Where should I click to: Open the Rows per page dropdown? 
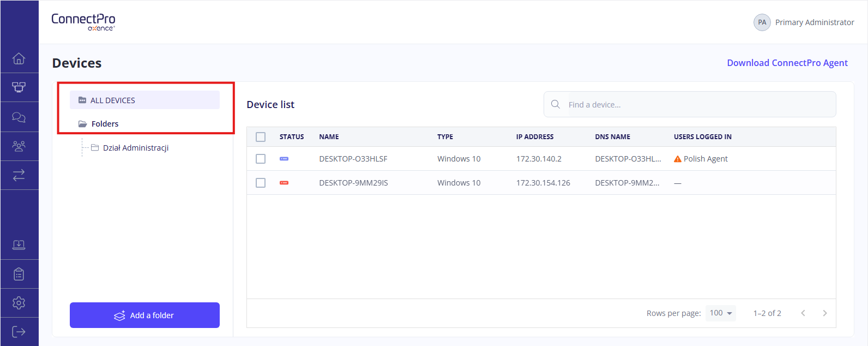tap(720, 313)
